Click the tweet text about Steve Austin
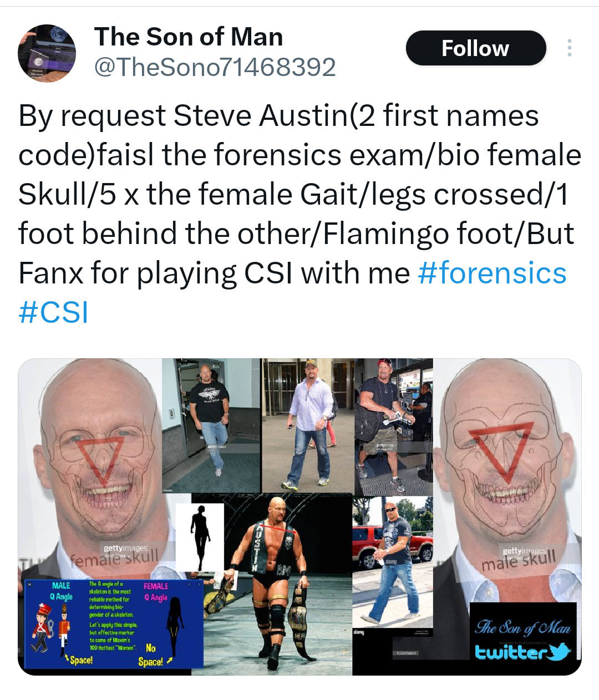 click(x=299, y=214)
